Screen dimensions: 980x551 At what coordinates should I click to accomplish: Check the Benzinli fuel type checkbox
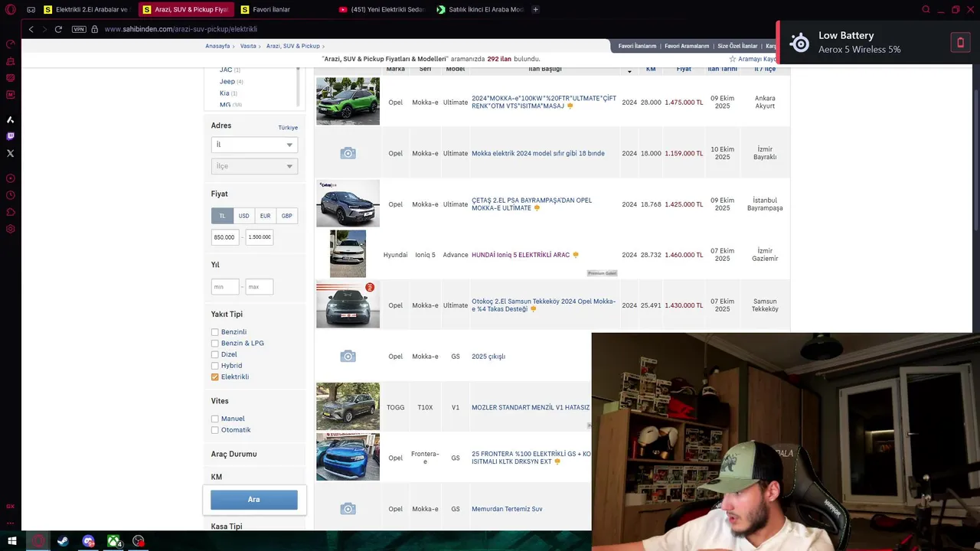click(215, 332)
